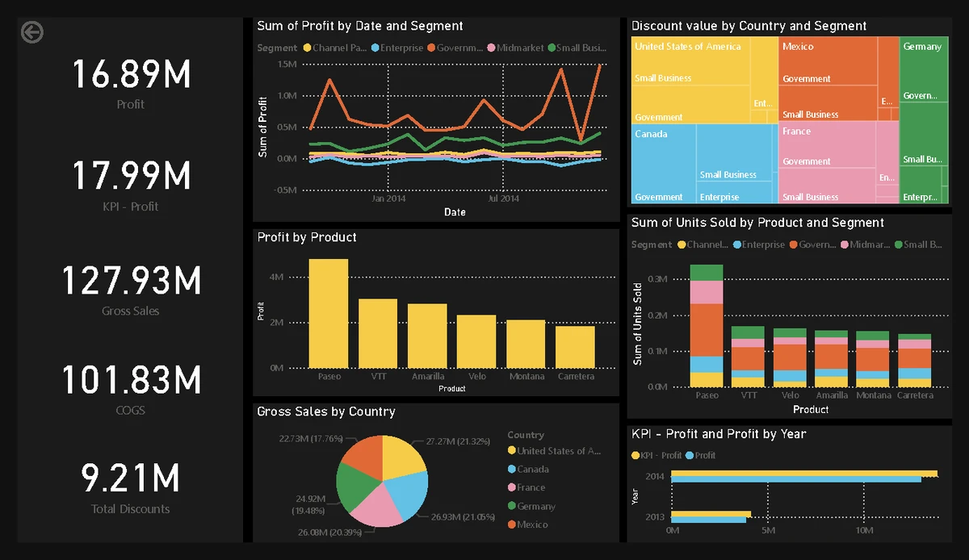Click Mexico in the Country legend
The width and height of the screenshot is (969, 560).
528,524
